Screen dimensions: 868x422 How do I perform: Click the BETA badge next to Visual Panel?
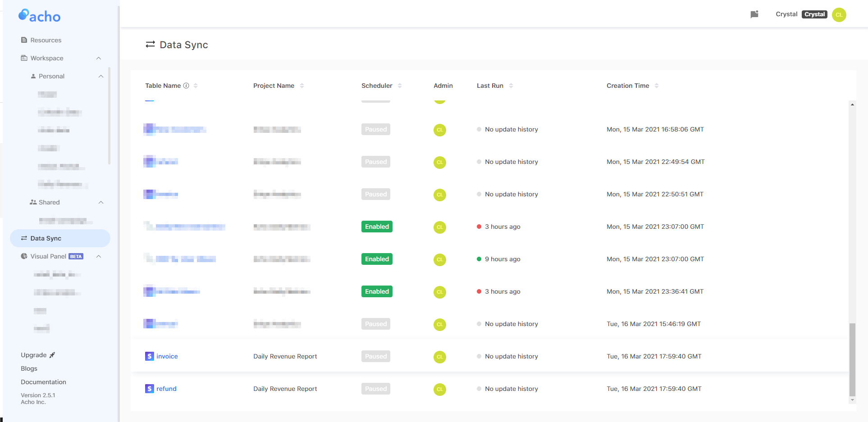click(x=76, y=256)
